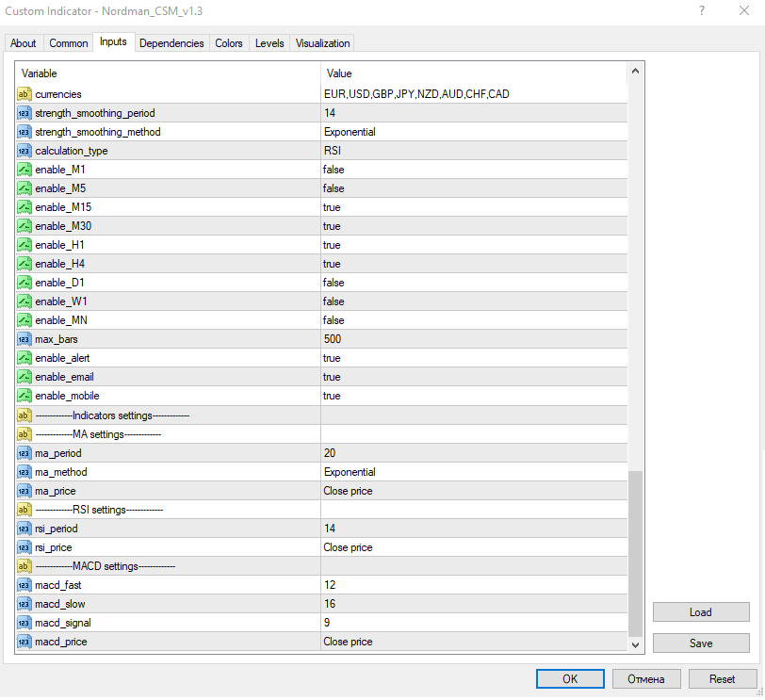This screenshot has height=700, width=765.
Task: Toggle the enable_M1 false value
Action: pyautogui.click(x=474, y=170)
